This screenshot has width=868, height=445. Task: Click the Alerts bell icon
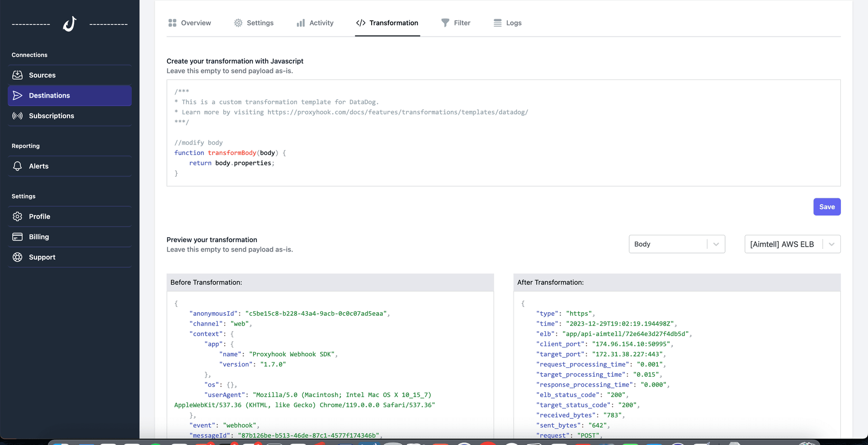(18, 166)
